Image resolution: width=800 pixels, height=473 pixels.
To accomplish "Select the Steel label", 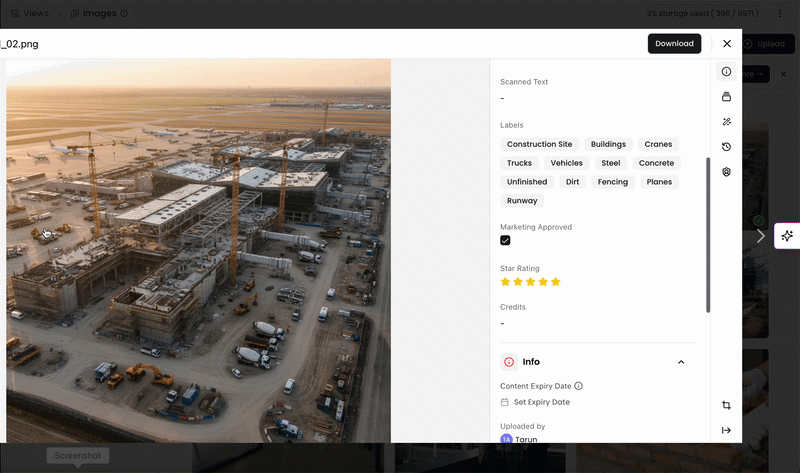I will (x=611, y=163).
